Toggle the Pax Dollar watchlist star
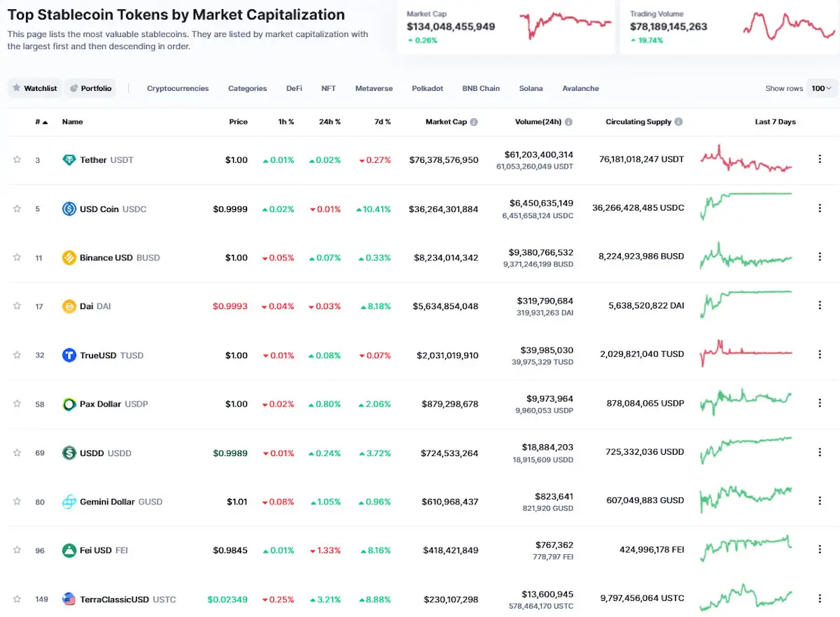 pyautogui.click(x=17, y=404)
